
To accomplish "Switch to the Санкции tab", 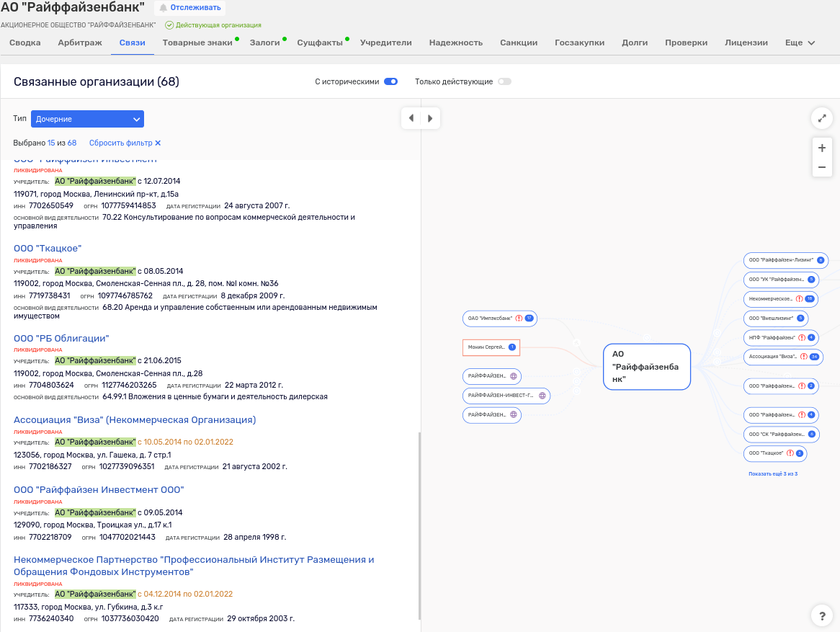I will click(x=518, y=43).
